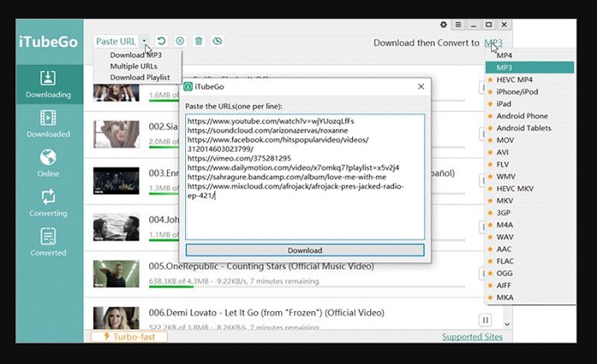Click the OneRepublic Counting Stars thumbnail
The width and height of the screenshot is (597, 364).
tap(116, 274)
